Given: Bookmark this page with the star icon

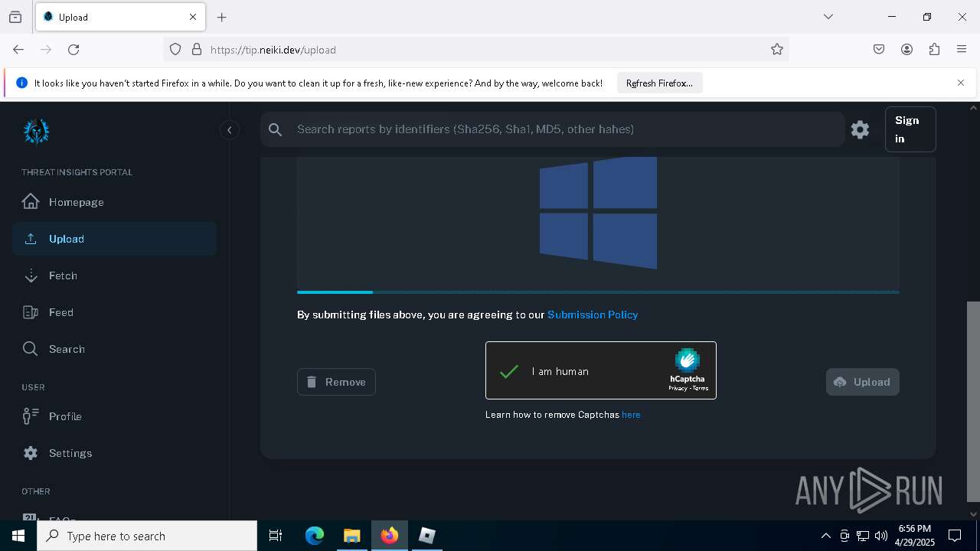Looking at the screenshot, I should pyautogui.click(x=777, y=49).
